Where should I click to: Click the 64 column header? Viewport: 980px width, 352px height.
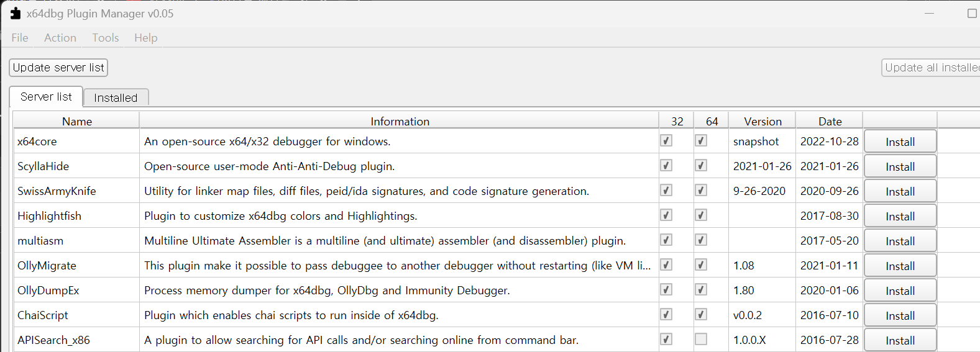click(x=712, y=121)
